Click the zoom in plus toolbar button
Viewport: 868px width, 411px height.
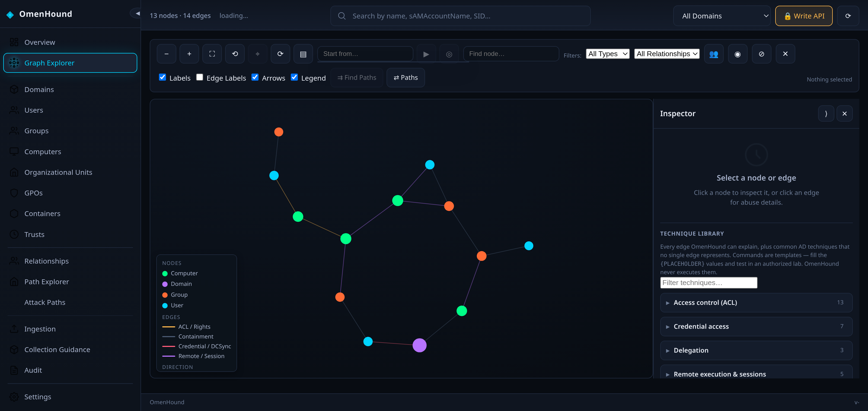[x=189, y=54]
